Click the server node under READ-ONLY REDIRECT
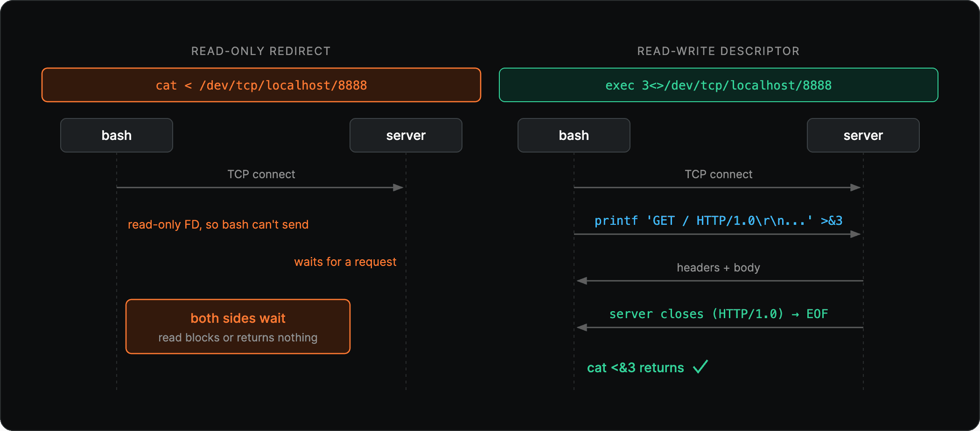 406,135
